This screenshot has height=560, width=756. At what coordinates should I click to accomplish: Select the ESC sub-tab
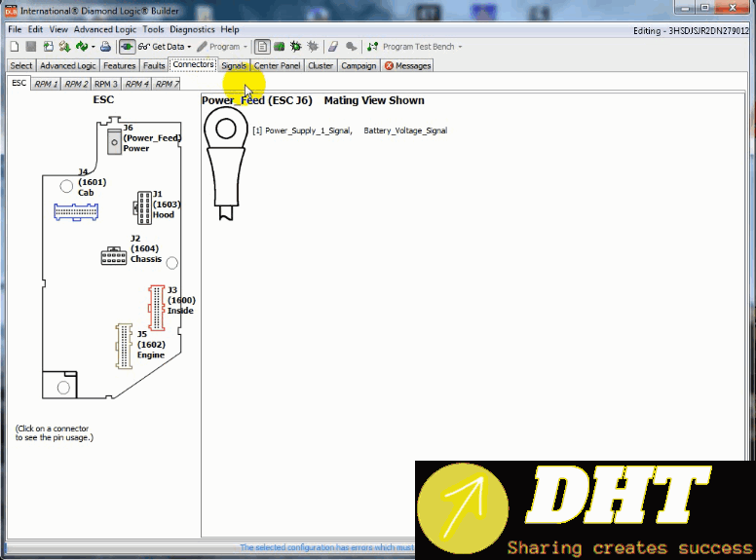[19, 83]
